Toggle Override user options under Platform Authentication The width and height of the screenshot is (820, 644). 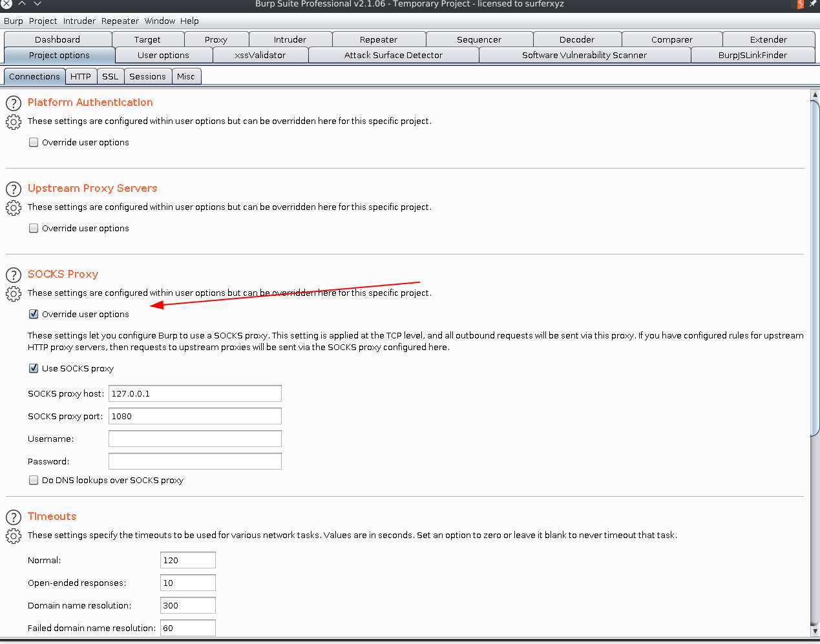[x=34, y=142]
